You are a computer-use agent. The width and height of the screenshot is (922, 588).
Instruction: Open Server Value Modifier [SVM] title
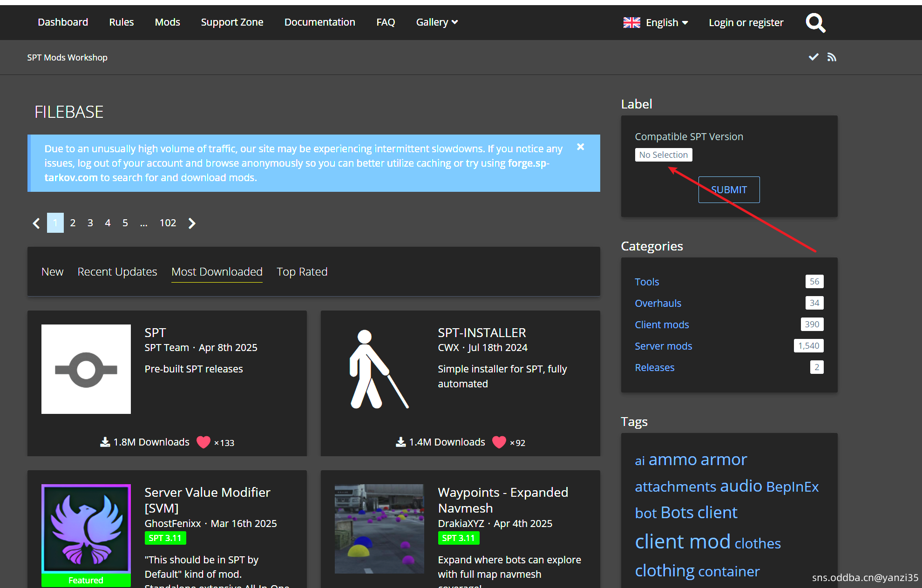pos(207,500)
